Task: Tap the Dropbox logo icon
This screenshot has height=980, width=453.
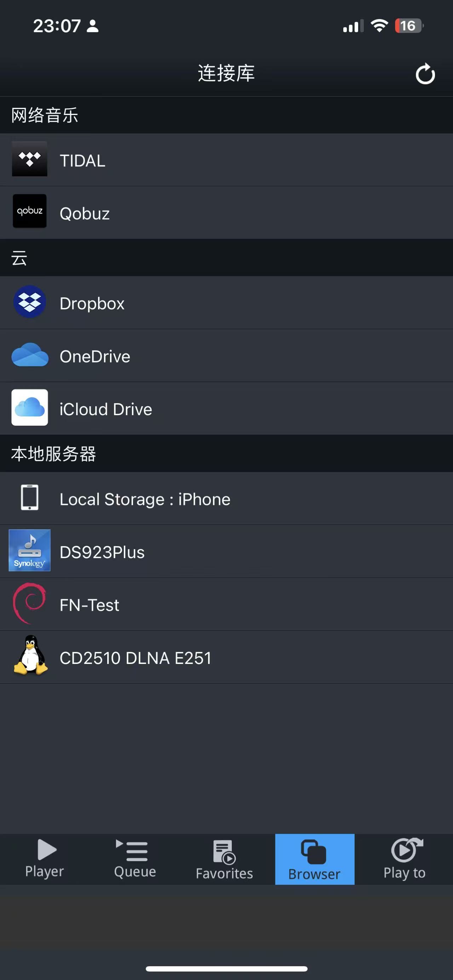Action: (30, 302)
